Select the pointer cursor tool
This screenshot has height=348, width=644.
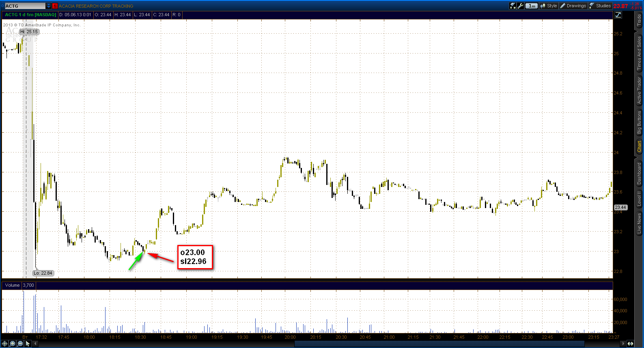tap(28, 344)
